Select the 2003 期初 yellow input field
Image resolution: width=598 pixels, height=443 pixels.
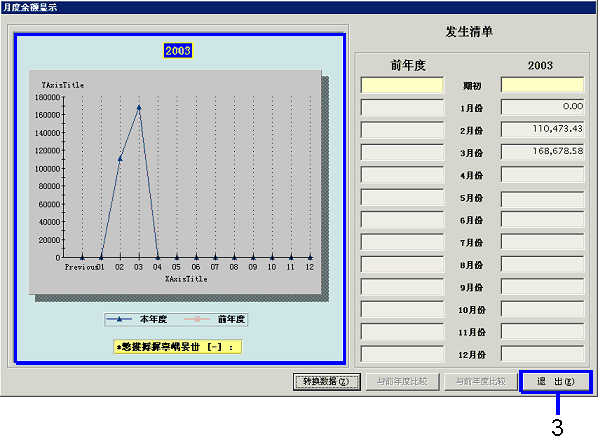click(x=542, y=85)
